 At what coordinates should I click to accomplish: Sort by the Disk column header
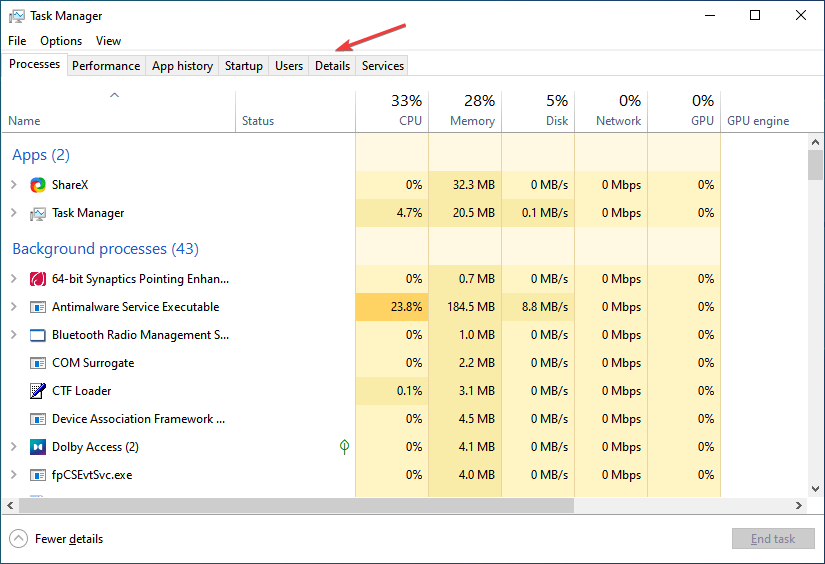(538, 112)
